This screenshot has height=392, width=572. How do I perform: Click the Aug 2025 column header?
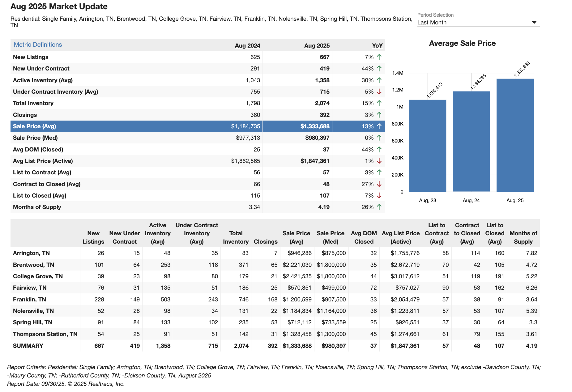click(317, 46)
